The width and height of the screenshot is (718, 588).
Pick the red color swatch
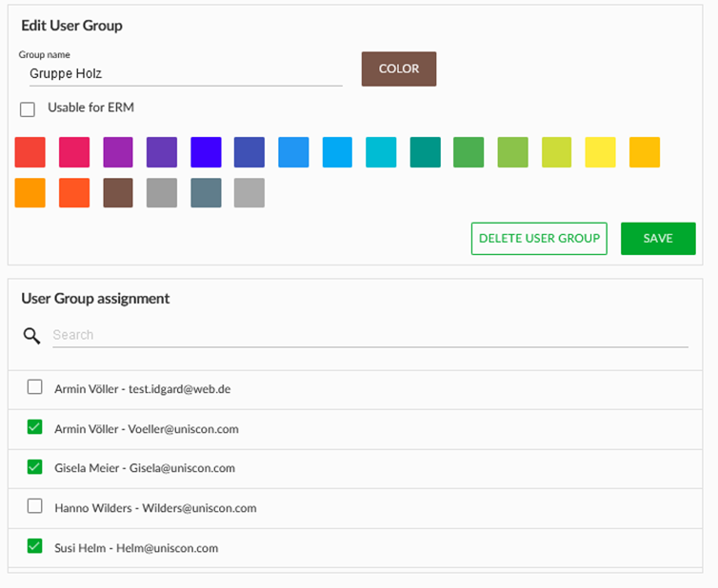pos(30,152)
